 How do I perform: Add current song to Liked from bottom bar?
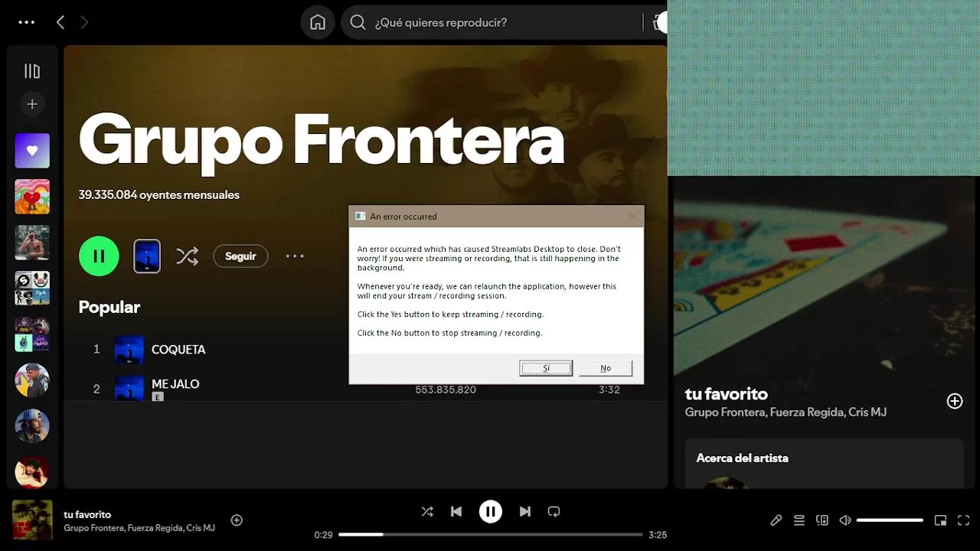coord(237,520)
